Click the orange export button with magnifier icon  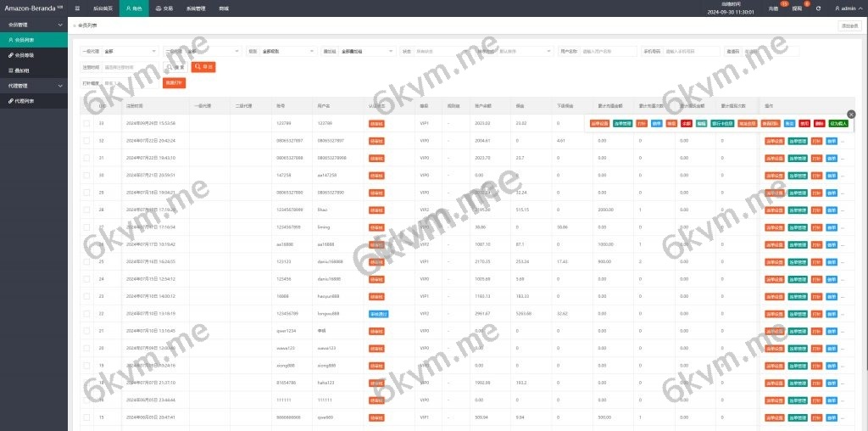point(203,66)
